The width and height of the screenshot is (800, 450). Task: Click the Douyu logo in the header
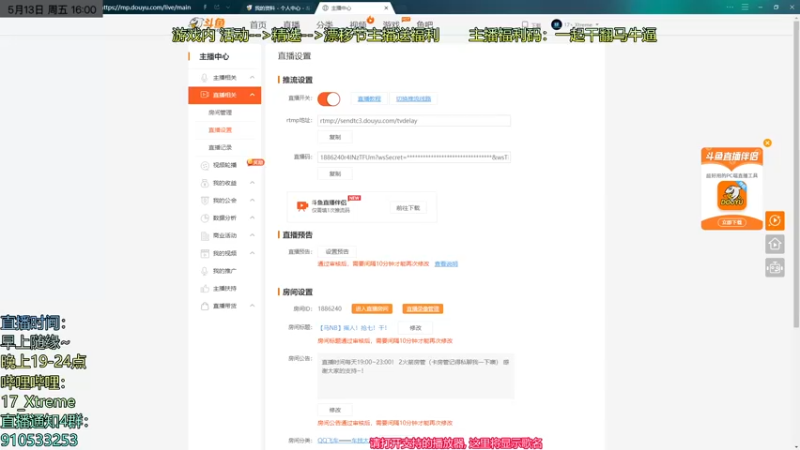(207, 23)
